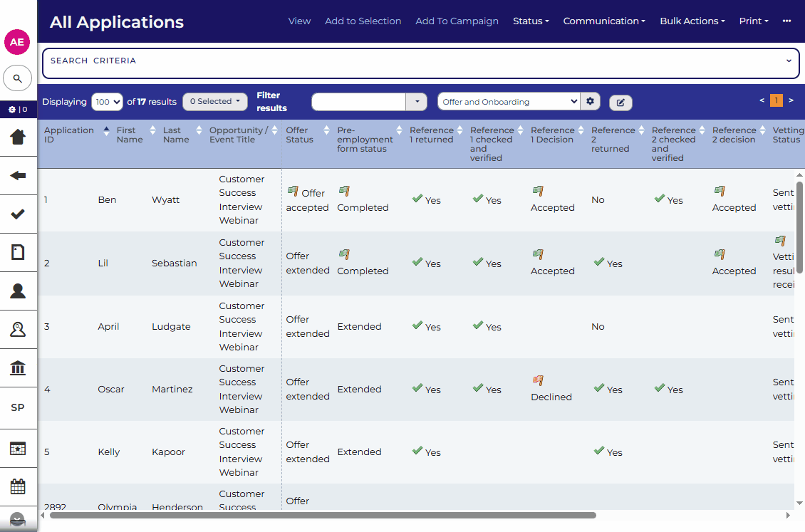Open the 100 results-per-page dropdown
Screen dimensions: 805x532
coord(107,102)
